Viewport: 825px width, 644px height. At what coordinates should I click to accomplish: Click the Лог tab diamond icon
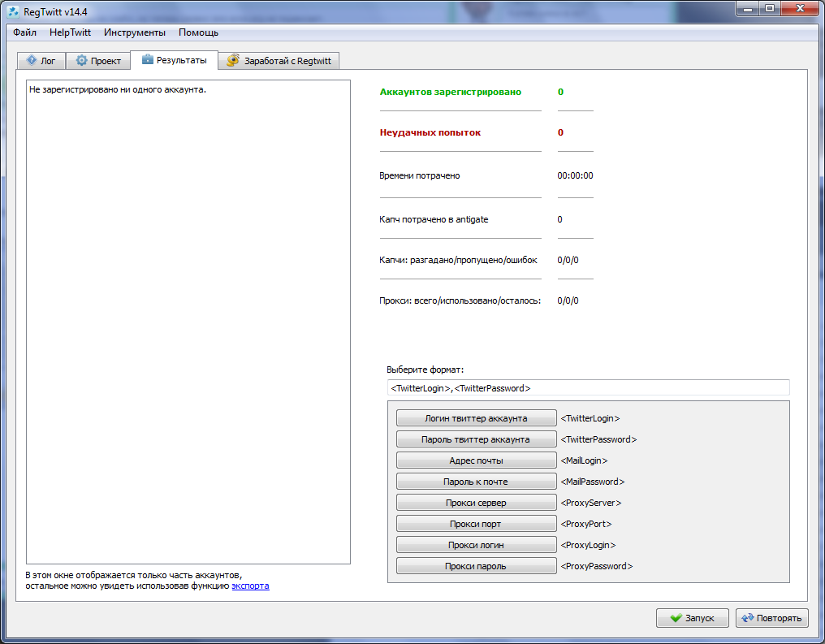pyautogui.click(x=32, y=61)
